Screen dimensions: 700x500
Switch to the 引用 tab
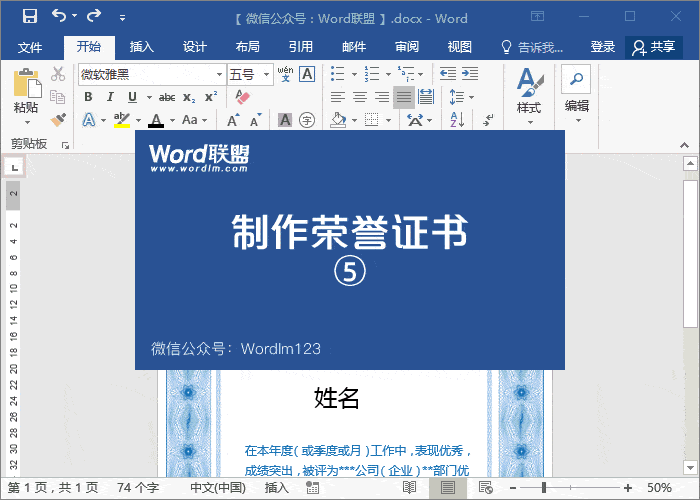coord(300,47)
